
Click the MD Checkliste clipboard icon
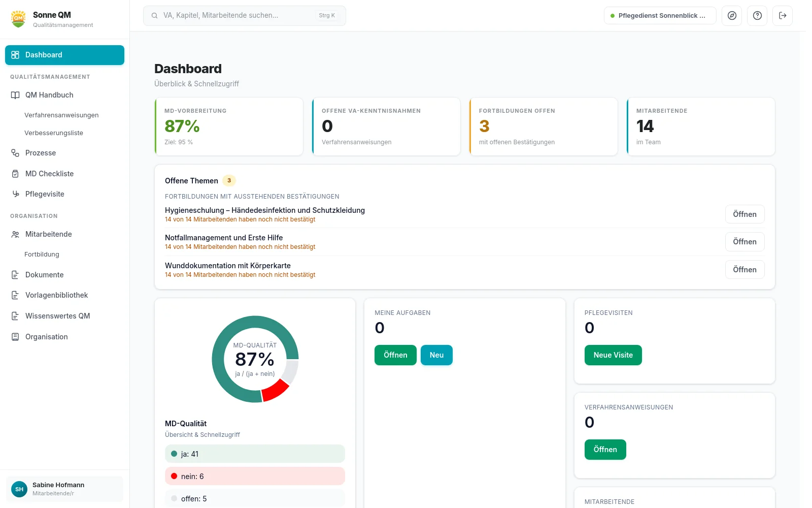point(15,174)
